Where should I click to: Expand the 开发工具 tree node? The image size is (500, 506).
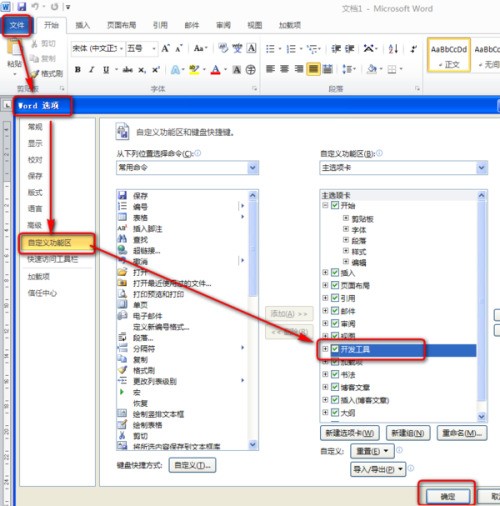325,349
